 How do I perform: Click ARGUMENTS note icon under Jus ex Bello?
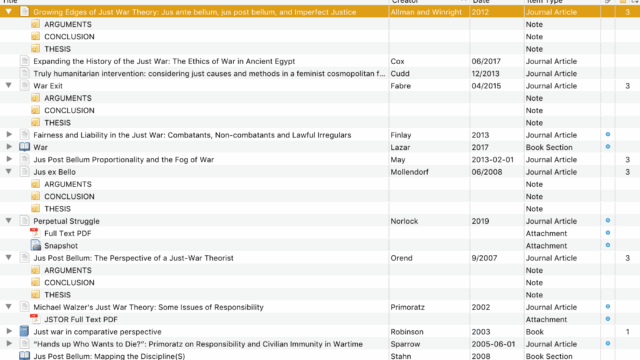[x=36, y=184]
